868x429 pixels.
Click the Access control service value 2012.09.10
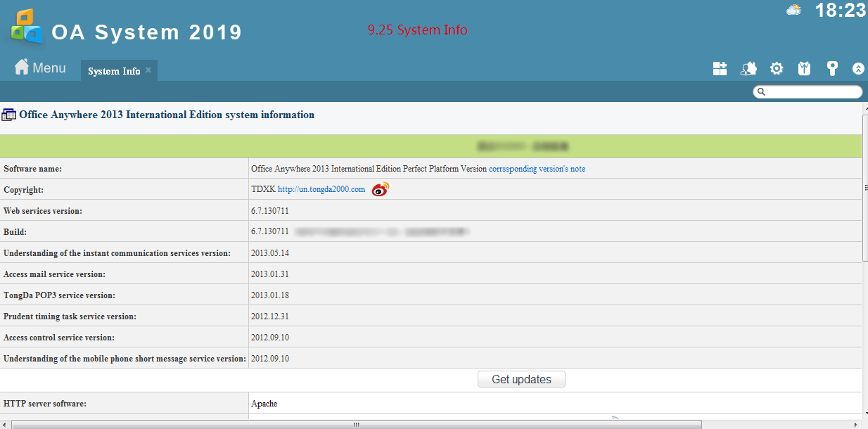270,338
